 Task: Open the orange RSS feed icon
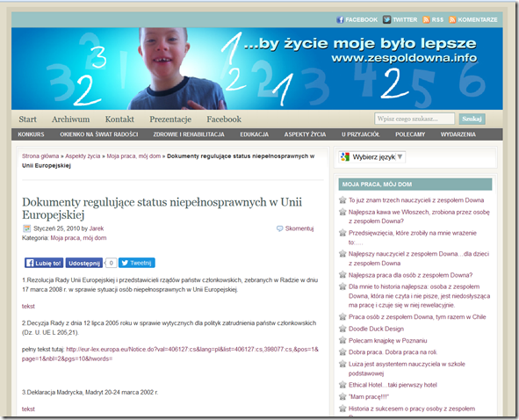426,19
